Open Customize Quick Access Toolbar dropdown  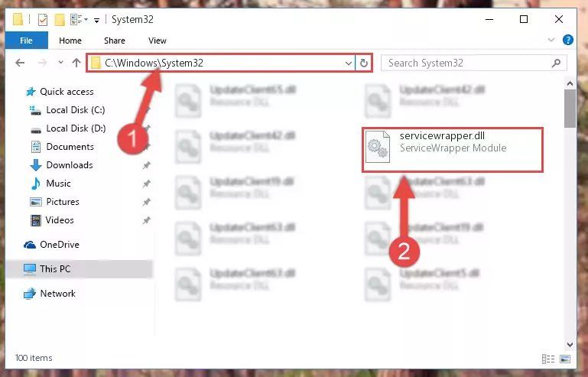tap(97, 20)
